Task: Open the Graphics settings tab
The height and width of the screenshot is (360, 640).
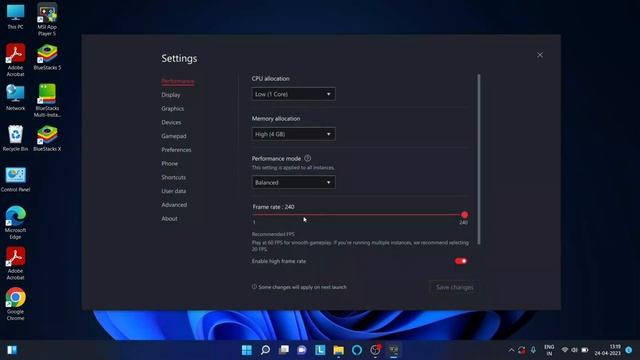Action: click(x=173, y=109)
